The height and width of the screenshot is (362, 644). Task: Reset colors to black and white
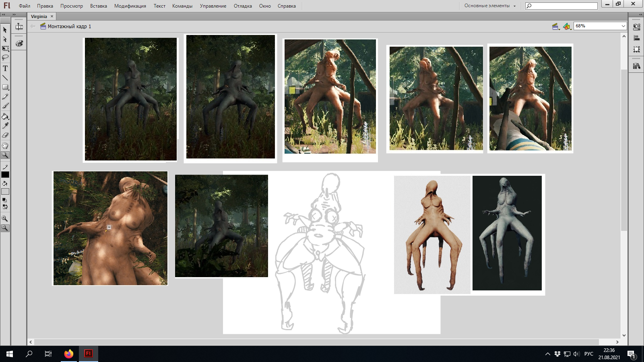[x=4, y=200]
